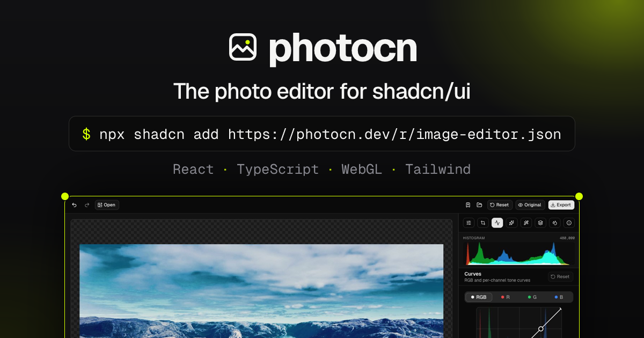Click the bookmark preset icon beside Reset
644x338 pixels.
coord(468,205)
